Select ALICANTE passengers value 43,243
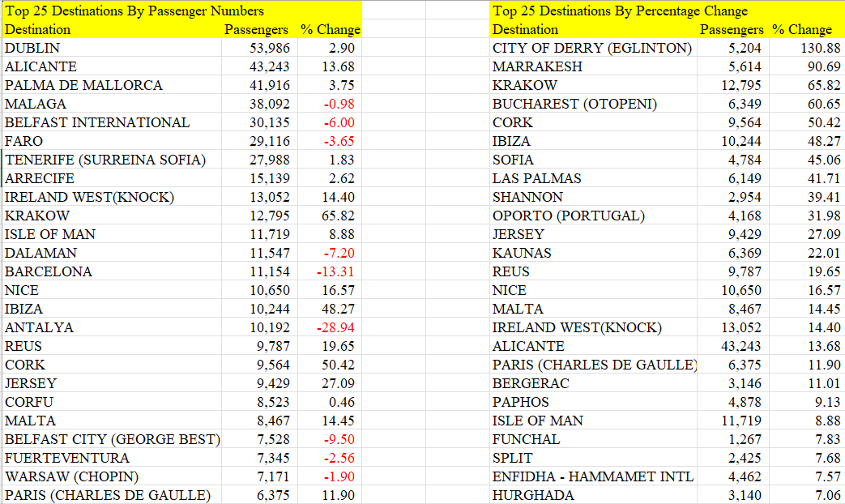 [x=259, y=66]
